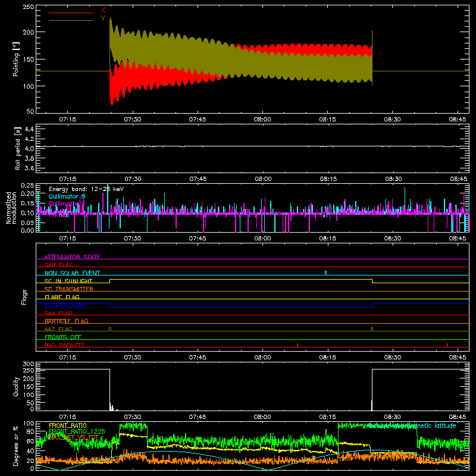Click the 07:30 time label under Pointing plot

132,120
